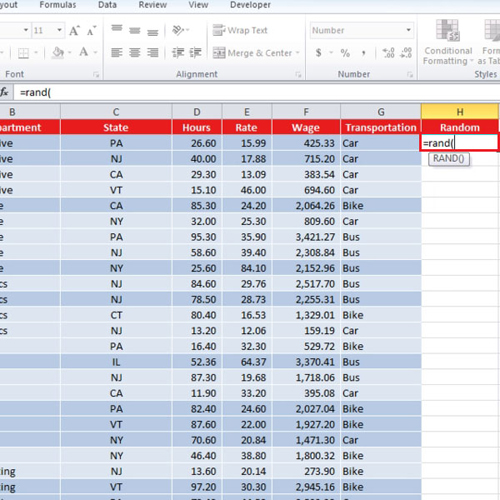
Task: Click the Wage header cell
Action: tap(306, 127)
